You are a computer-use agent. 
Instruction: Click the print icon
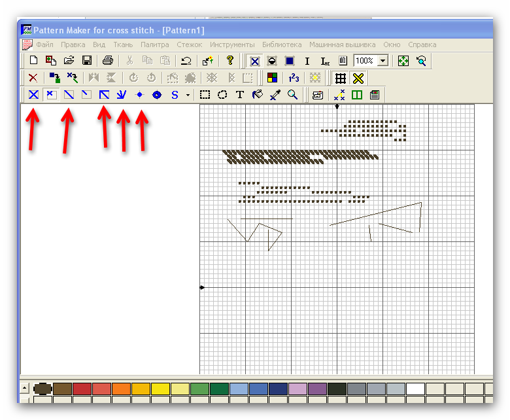(x=108, y=61)
